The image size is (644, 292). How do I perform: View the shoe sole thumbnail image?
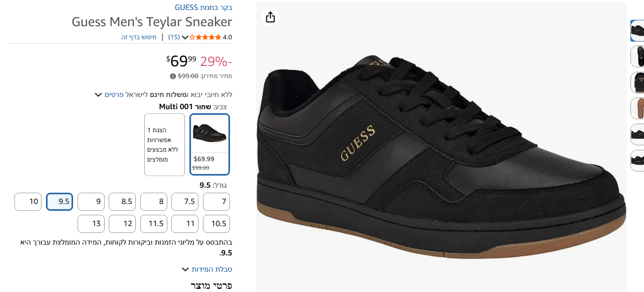pyautogui.click(x=638, y=108)
